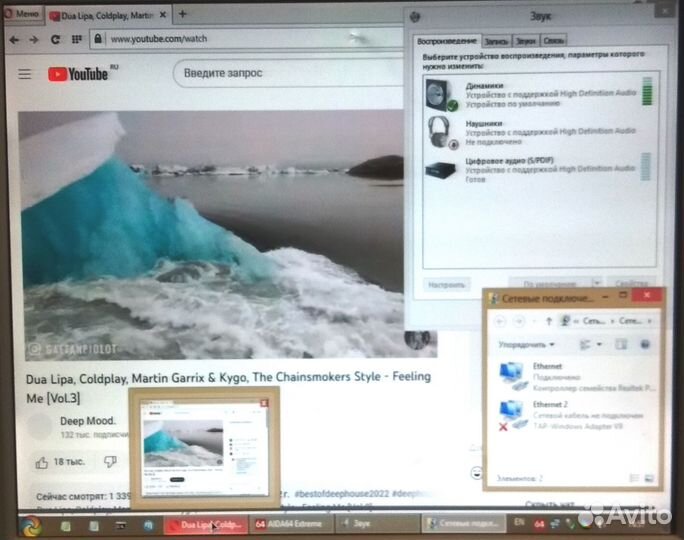The height and width of the screenshot is (540, 684).
Task: Select the Ethernet 2 TAP adapter
Action: click(x=560, y=412)
